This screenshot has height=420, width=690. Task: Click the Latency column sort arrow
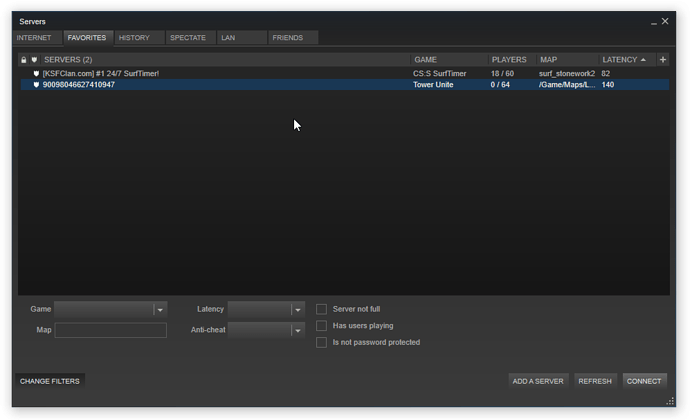(x=642, y=60)
